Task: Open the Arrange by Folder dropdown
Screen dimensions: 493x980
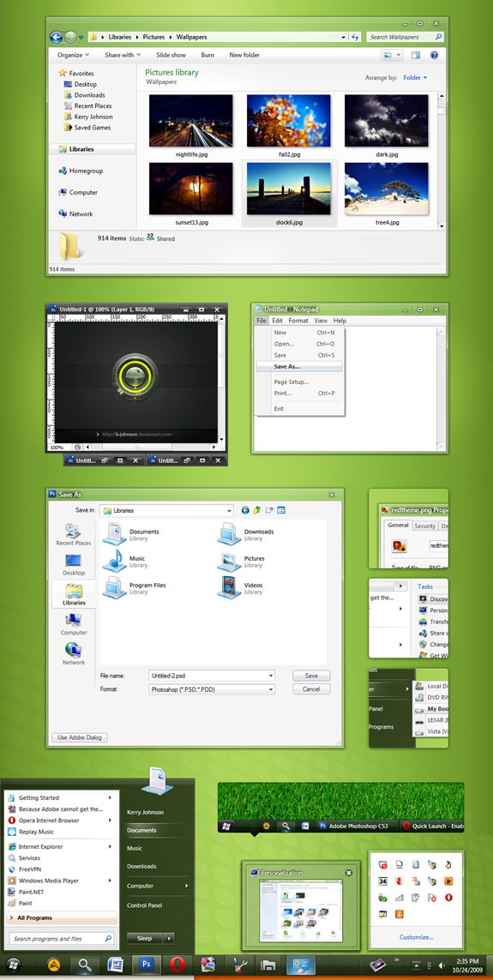Action: click(415, 77)
